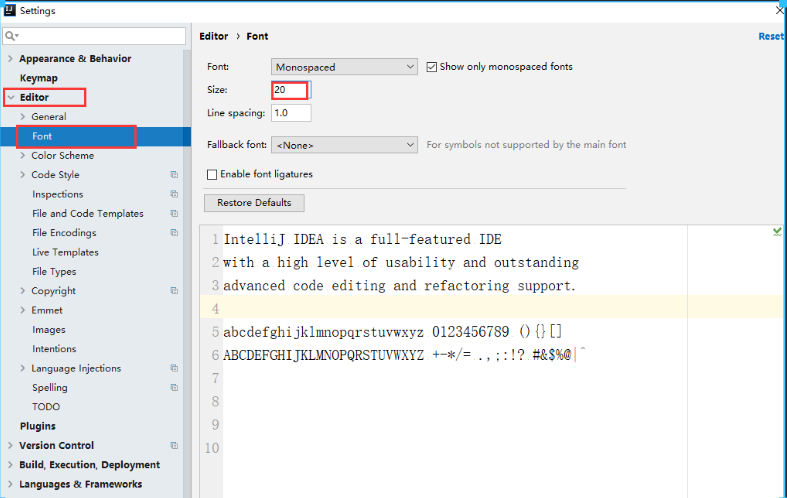Screen dimensions: 787x498
Task: Click Editor in the breadcrumb header
Action: [214, 36]
